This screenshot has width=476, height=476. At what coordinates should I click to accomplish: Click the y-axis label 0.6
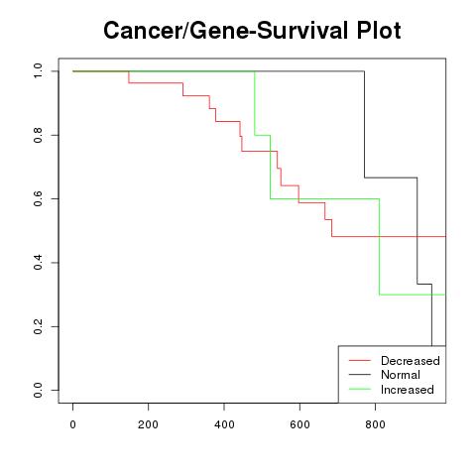38,198
